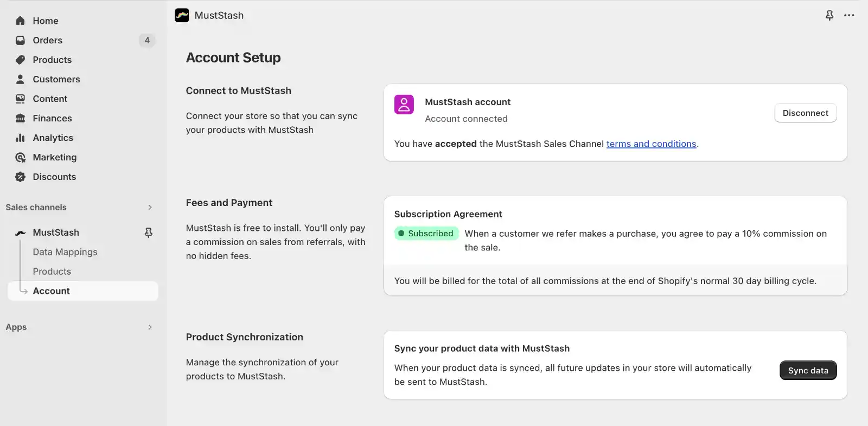This screenshot has width=868, height=426.
Task: Click the Discounts badge icon
Action: coord(20,177)
